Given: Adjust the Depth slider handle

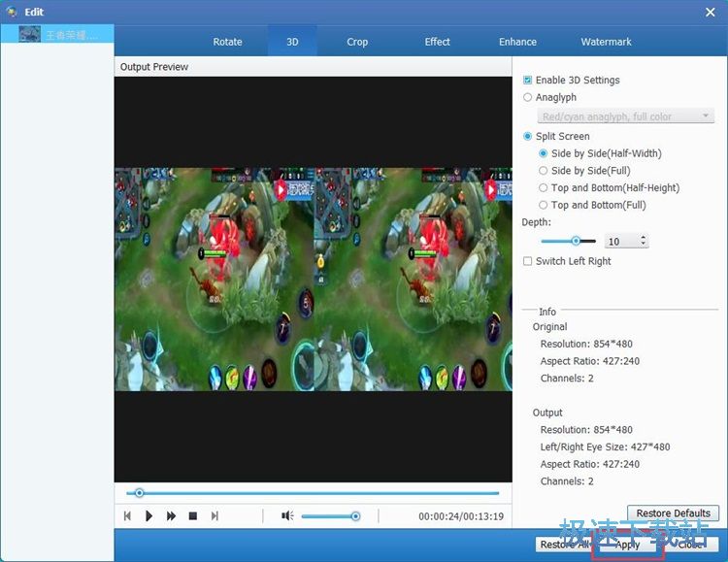Looking at the screenshot, I should (x=576, y=241).
